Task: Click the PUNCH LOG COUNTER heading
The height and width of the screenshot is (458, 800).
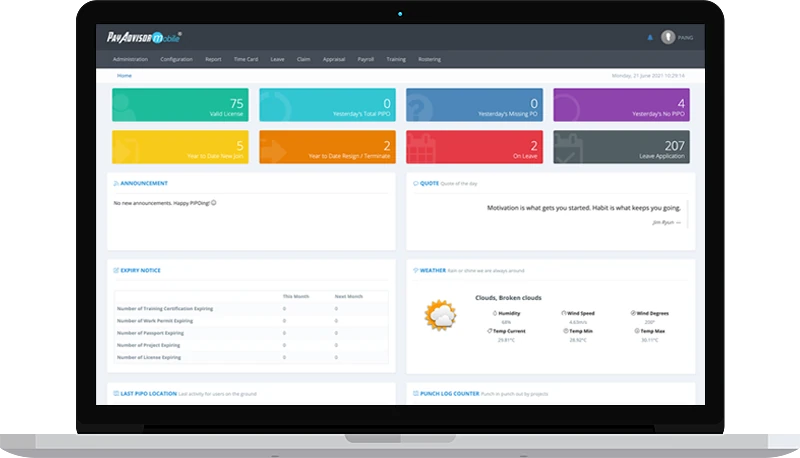Action: click(x=449, y=393)
